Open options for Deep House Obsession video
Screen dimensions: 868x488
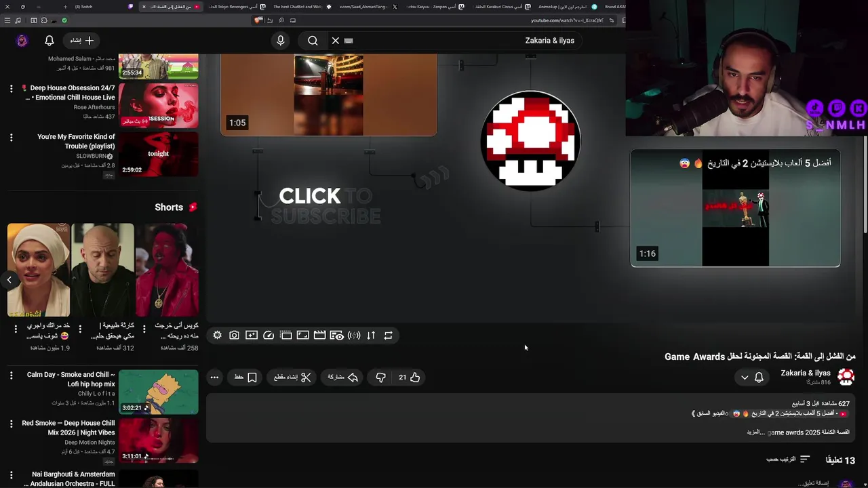[11, 89]
